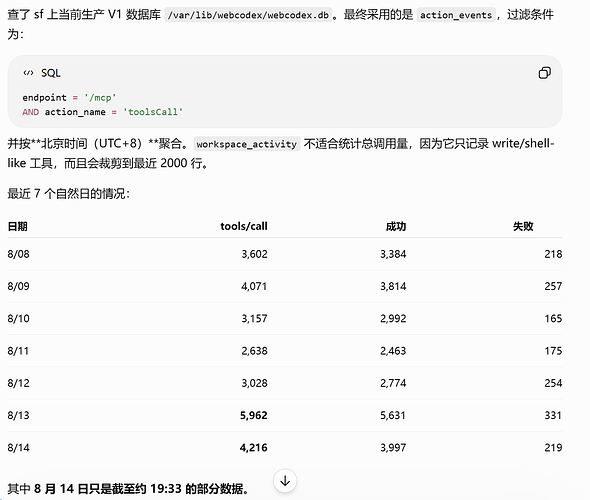Click the 4,216 value for 8/14
Screen dimensions: 590x500
click(x=254, y=448)
